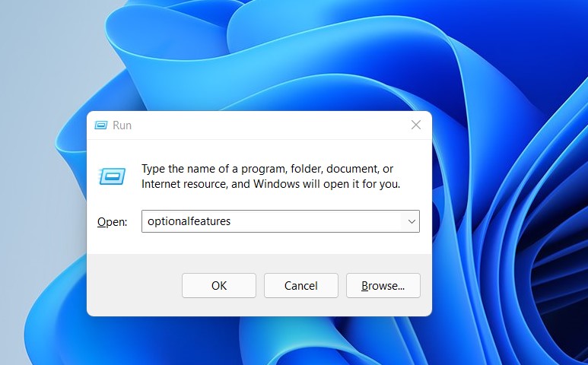588x365 pixels.
Task: Click the gray footer area left of OK
Action: 133,286
